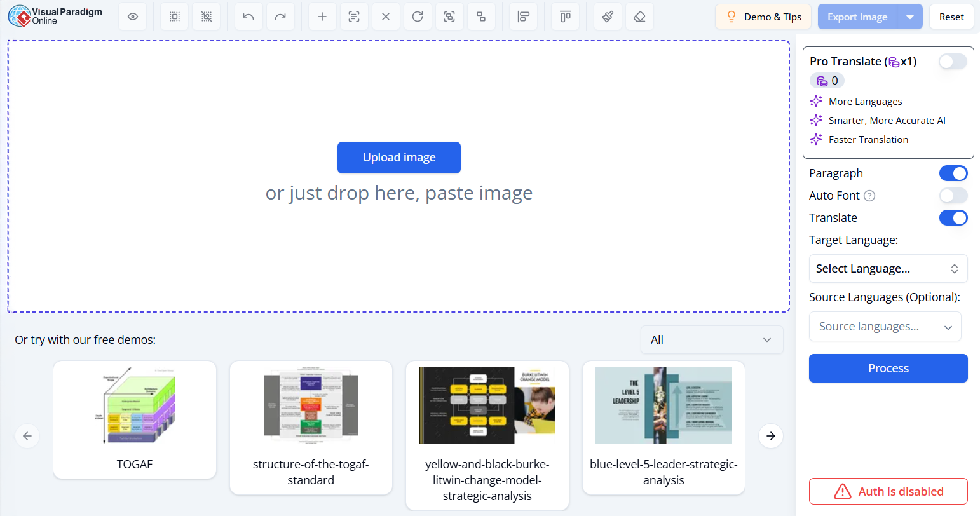The width and height of the screenshot is (980, 516).
Task: Refresh translation with the rotate icon
Action: point(418,16)
